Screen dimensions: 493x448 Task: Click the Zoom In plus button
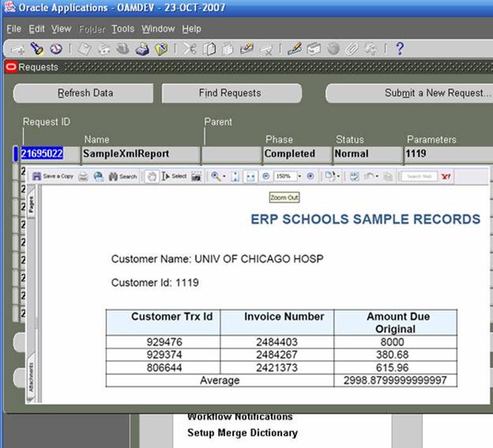310,176
